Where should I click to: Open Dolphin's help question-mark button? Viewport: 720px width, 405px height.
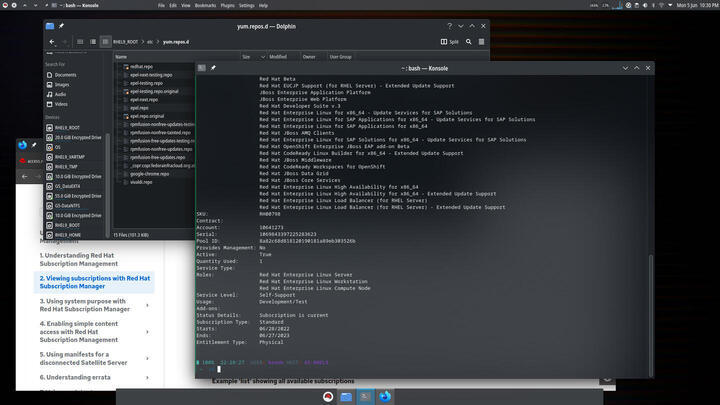click(450, 26)
